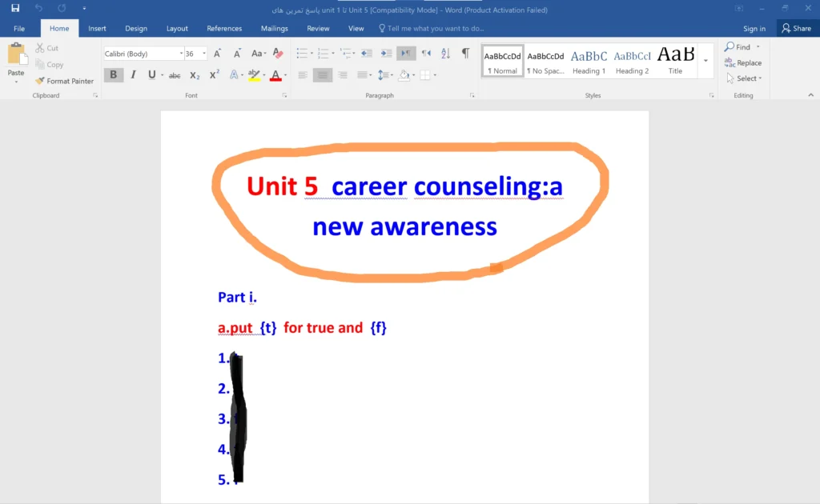Select the Sign in link

(754, 28)
